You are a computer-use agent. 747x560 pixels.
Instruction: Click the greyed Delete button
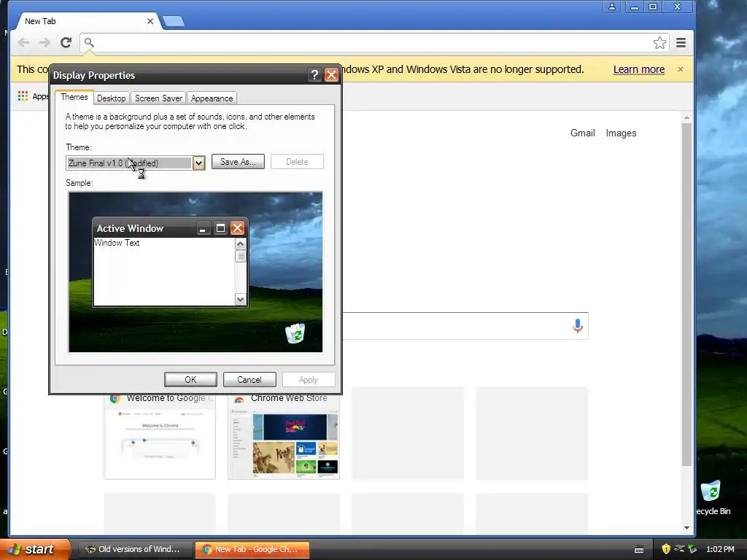[298, 162]
